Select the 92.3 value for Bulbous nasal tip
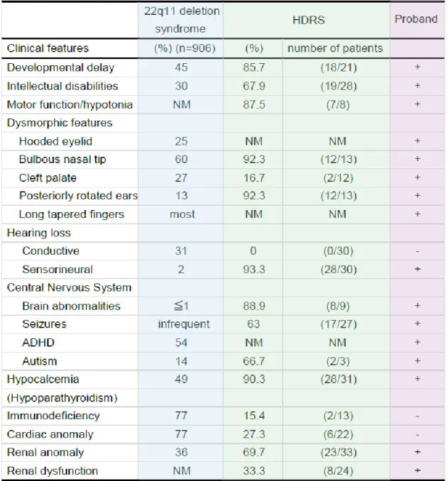The height and width of the screenshot is (481, 448). click(x=253, y=160)
